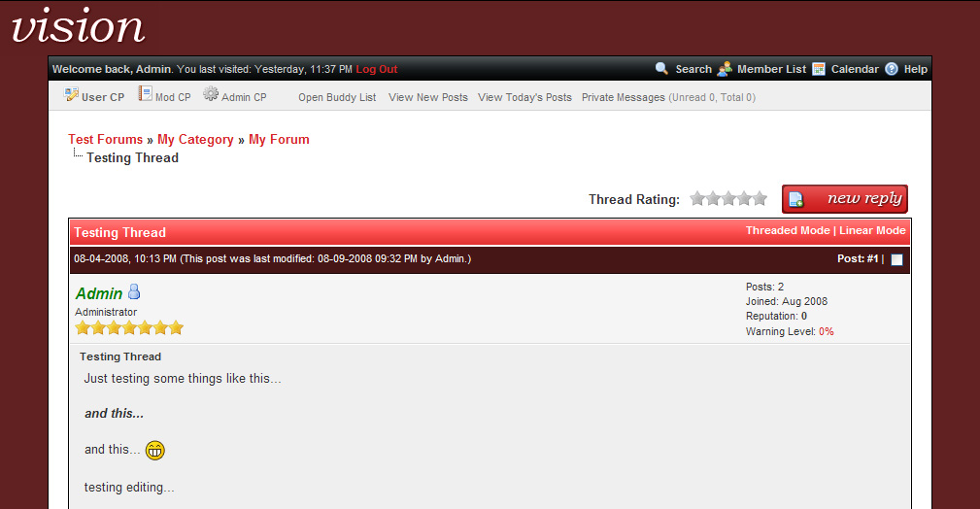Screen dimensions: 980x509
Task: Click the Admin CP gear icon
Action: (x=211, y=94)
